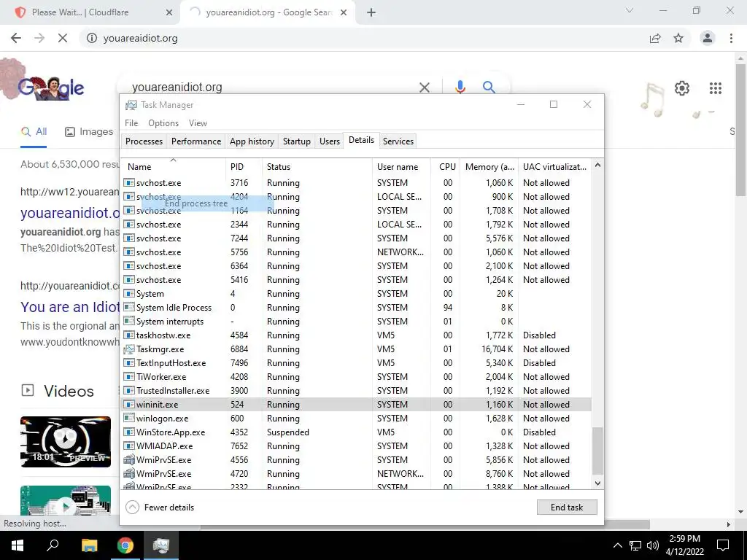Select the taskhostw.exe row
This screenshot has width=747, height=560.
pos(356,335)
